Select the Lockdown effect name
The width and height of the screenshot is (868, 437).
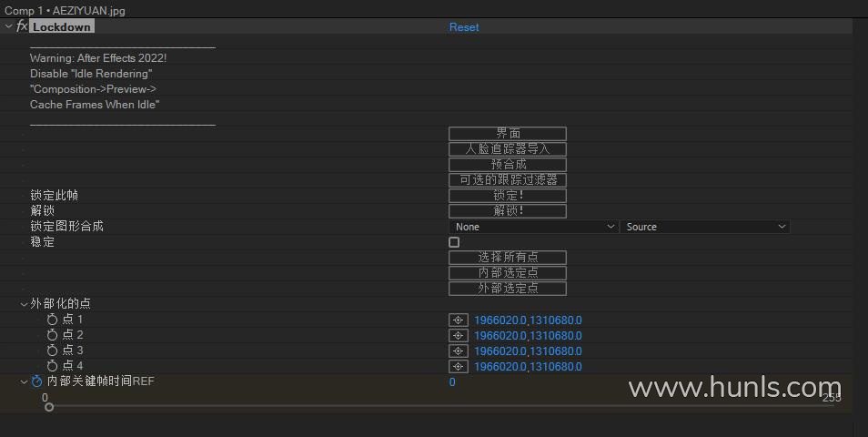pos(62,26)
